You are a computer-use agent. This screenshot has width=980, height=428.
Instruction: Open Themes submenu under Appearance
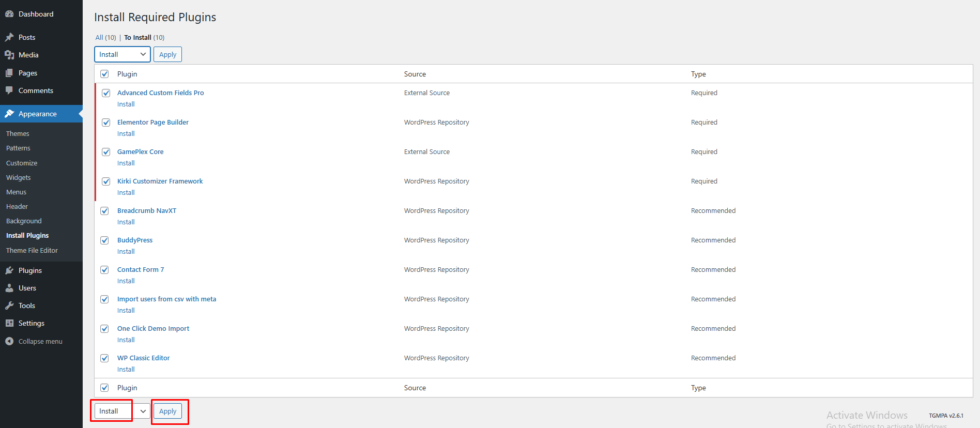click(x=18, y=133)
